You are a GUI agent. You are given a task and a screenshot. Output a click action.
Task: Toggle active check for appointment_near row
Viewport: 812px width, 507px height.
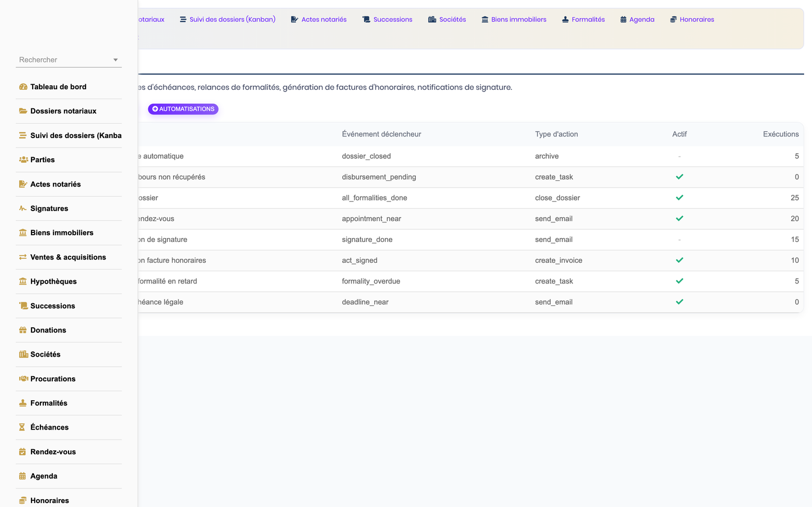tap(679, 218)
